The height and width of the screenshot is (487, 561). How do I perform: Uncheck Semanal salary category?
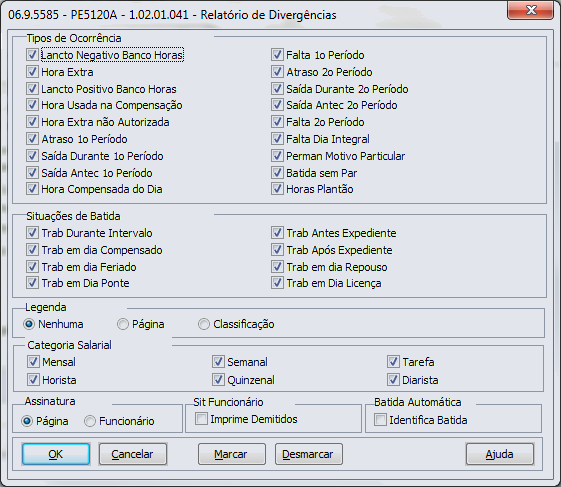218,361
